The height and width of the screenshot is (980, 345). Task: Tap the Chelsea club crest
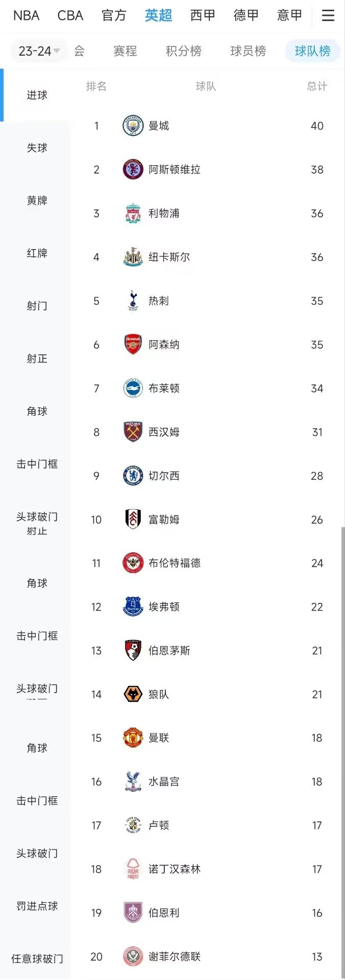tap(133, 476)
